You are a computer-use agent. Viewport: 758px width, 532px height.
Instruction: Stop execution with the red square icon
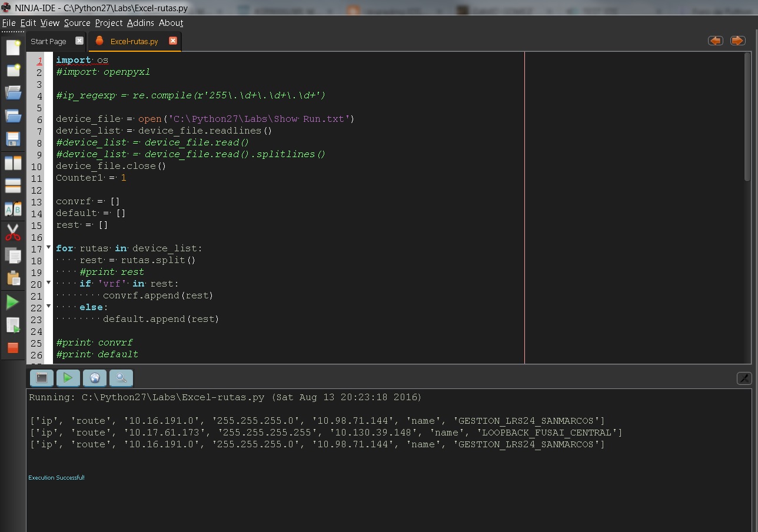pyautogui.click(x=13, y=347)
